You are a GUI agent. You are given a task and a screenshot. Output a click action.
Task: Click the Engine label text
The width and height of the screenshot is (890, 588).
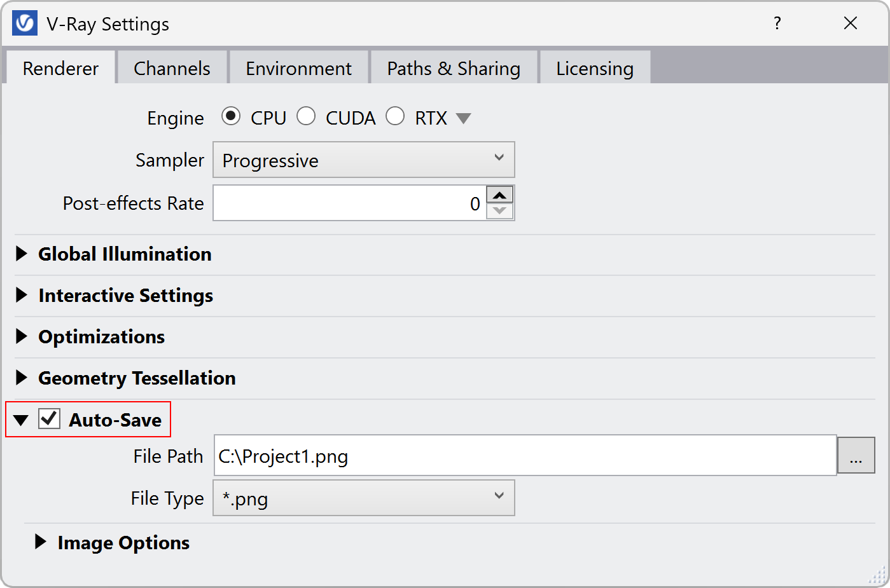tap(176, 118)
